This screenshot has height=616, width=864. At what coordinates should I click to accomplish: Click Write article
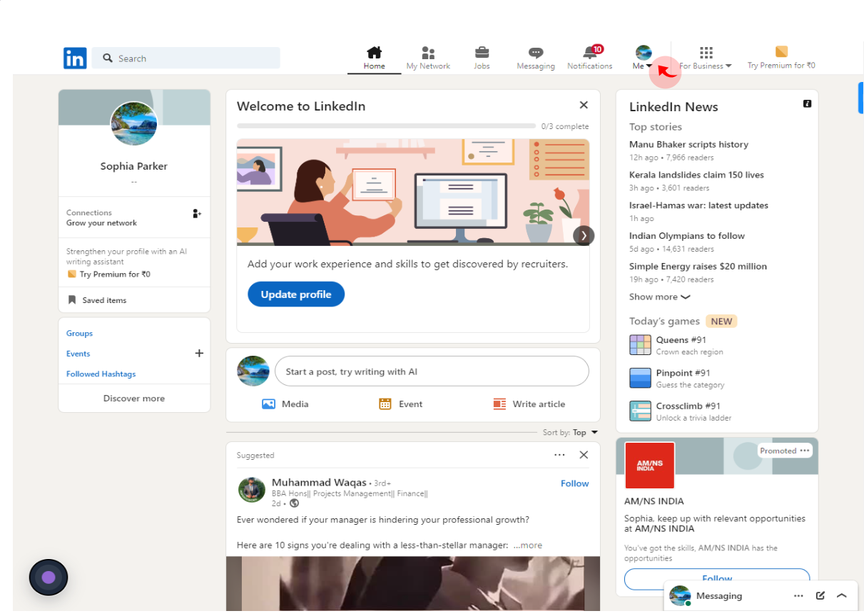click(x=529, y=404)
